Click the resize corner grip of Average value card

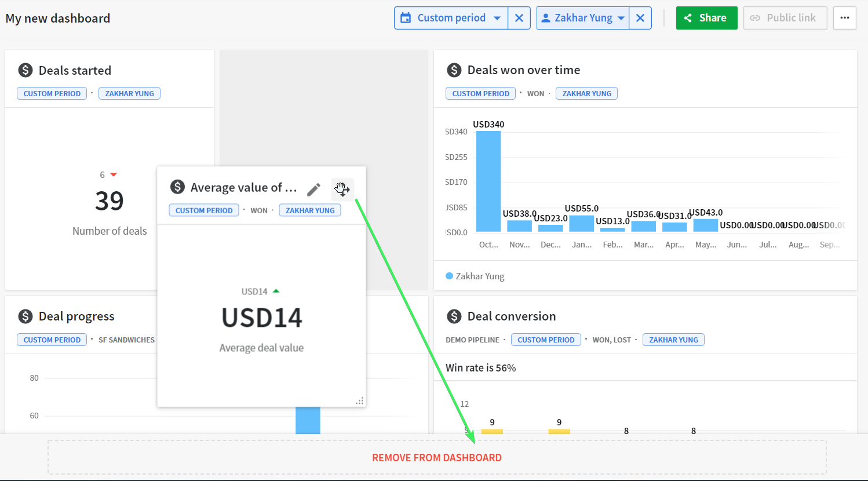[x=360, y=401]
